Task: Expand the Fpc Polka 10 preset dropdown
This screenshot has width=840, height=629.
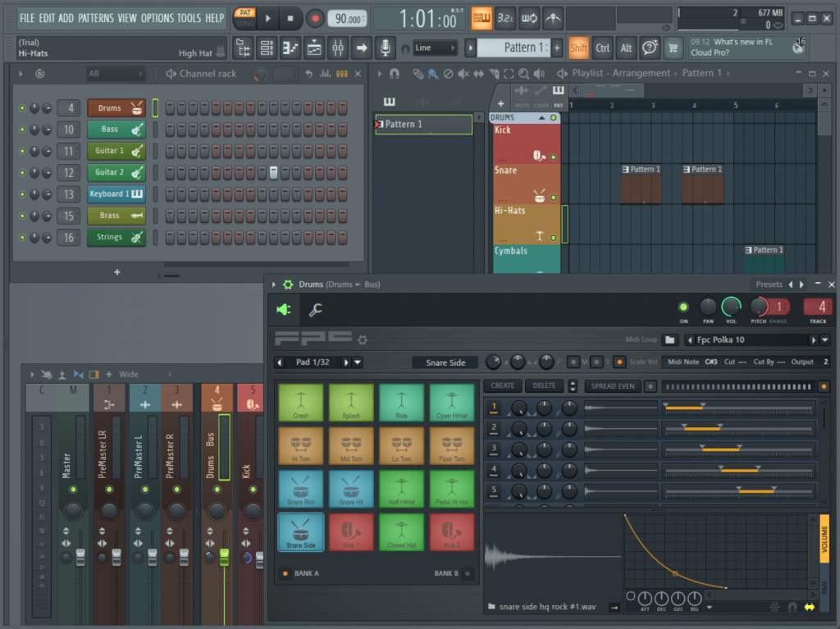Action: point(824,340)
